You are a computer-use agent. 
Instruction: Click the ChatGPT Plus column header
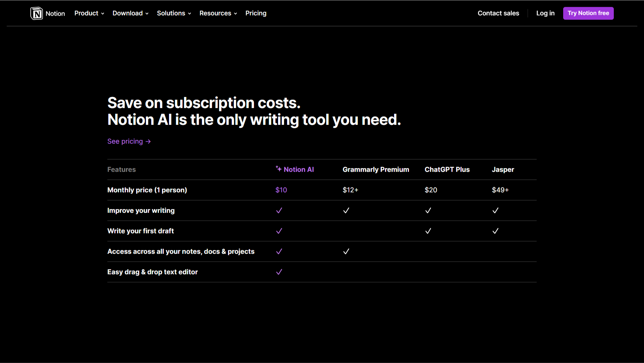point(447,170)
